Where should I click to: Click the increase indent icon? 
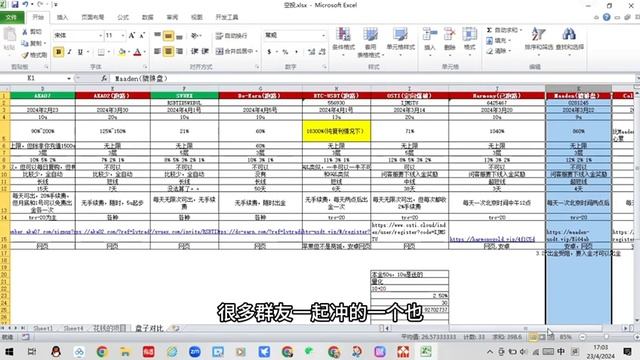tap(205, 51)
